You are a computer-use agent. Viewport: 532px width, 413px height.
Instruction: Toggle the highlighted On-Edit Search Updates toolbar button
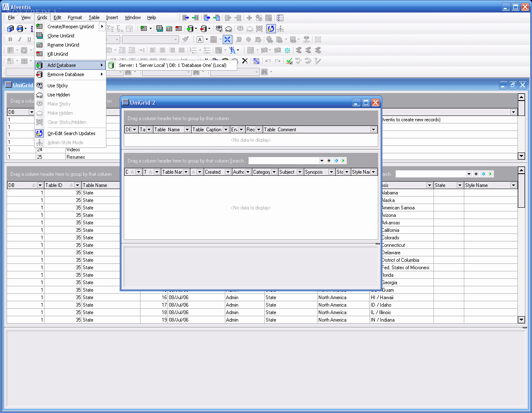tap(271, 29)
